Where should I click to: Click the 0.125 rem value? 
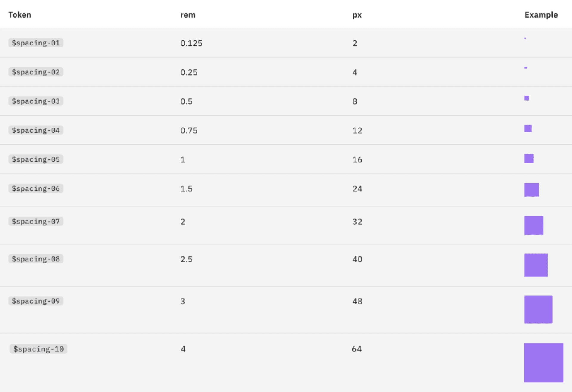191,43
